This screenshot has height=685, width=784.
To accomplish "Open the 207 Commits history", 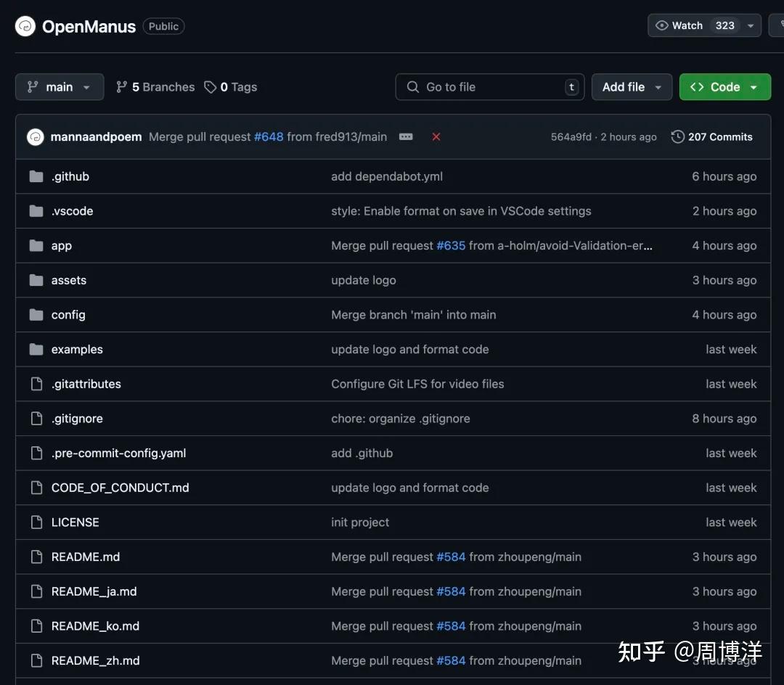I will click(x=711, y=137).
